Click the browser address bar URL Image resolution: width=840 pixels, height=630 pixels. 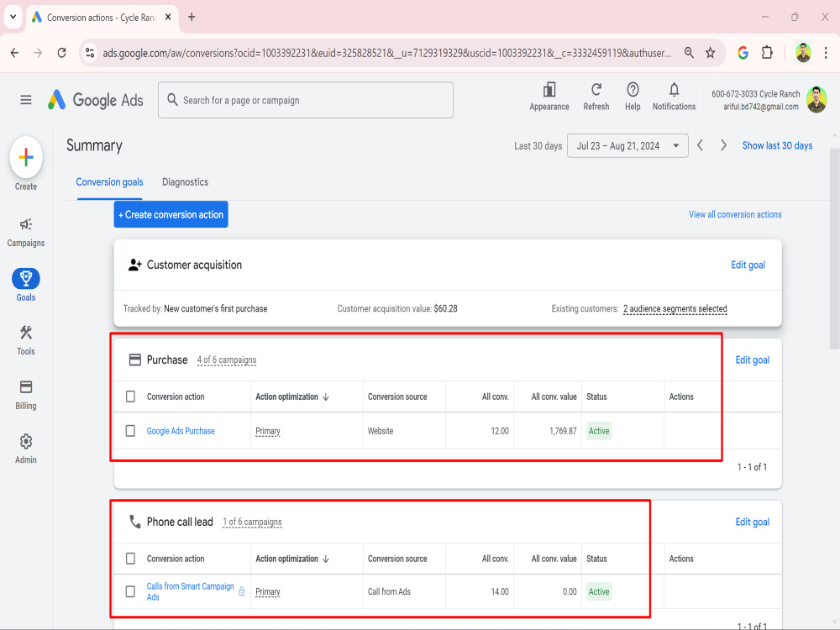pyautogui.click(x=386, y=53)
